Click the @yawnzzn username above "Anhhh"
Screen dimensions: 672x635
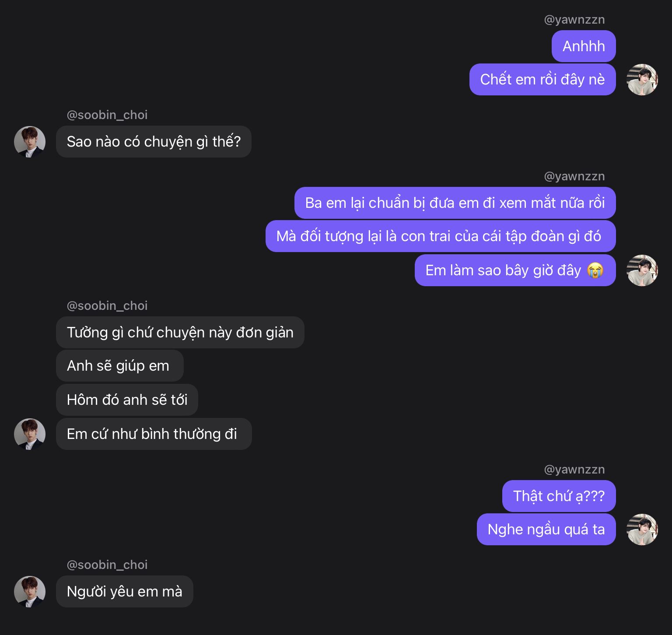pyautogui.click(x=574, y=20)
